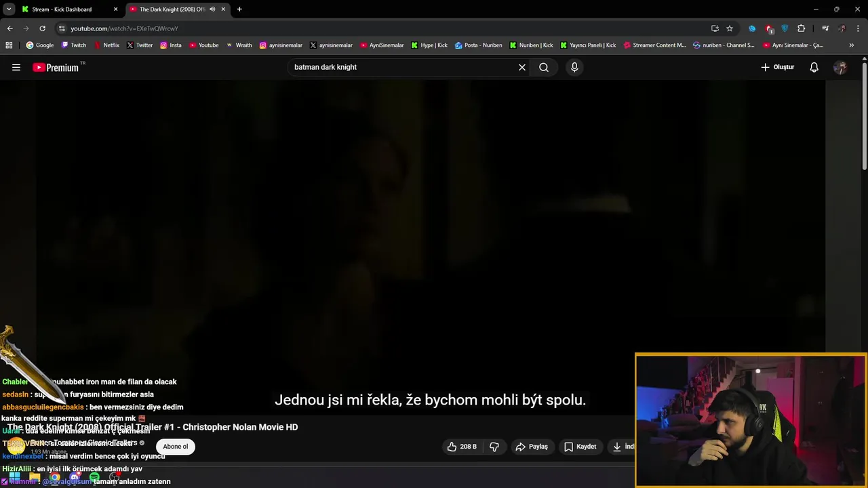This screenshot has width=868, height=488.
Task: Open the Posta - Nuriben bookmark
Action: 479,45
